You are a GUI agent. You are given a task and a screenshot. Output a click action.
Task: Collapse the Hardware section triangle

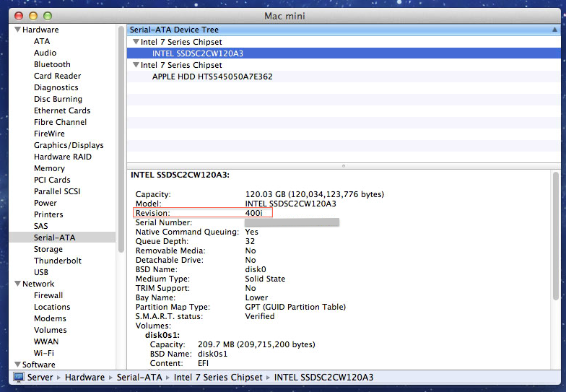click(17, 30)
